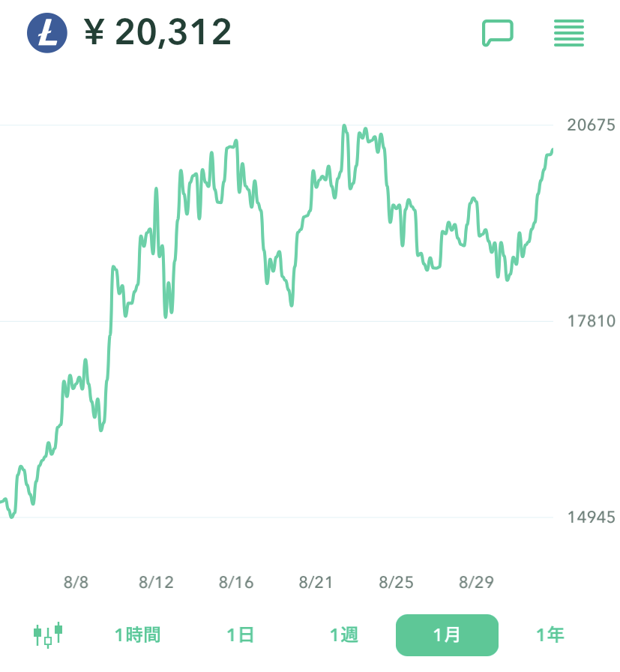Toggle the candlestick chart view icon

tap(48, 634)
